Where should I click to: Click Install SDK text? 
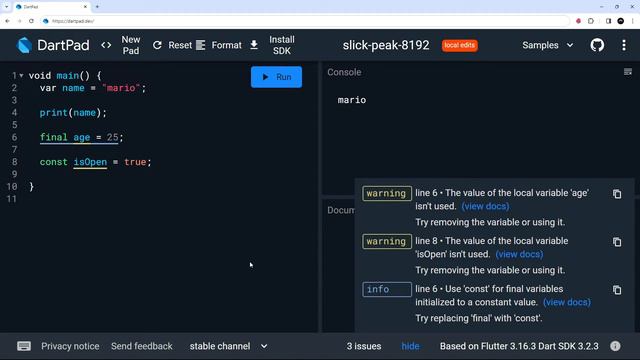282,45
